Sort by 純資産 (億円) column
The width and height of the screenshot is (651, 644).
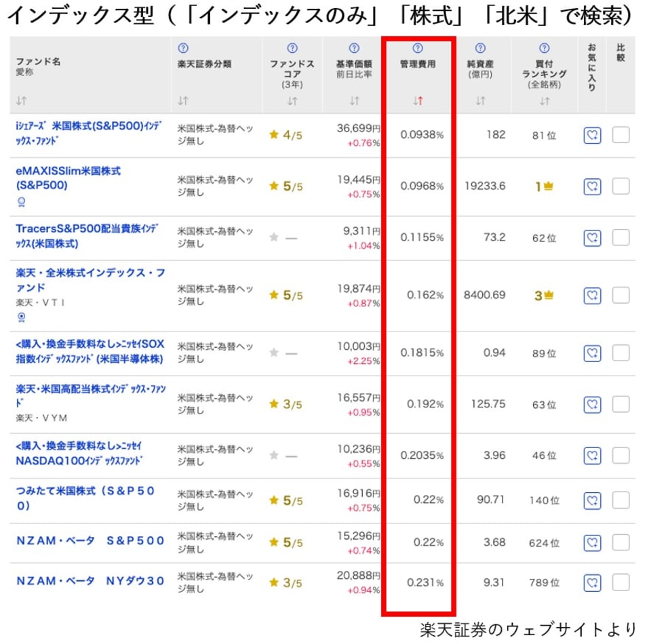click(480, 101)
